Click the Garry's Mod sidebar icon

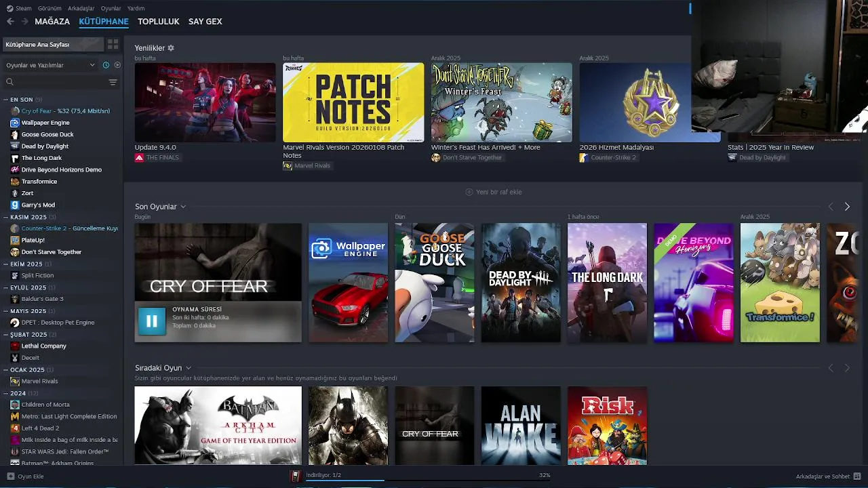pos(15,205)
